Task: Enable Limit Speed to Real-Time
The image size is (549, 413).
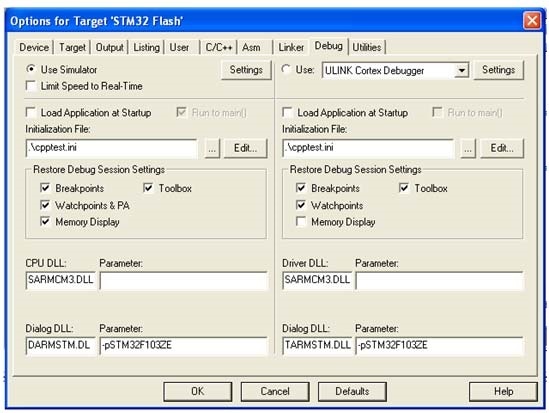Action: pos(31,86)
